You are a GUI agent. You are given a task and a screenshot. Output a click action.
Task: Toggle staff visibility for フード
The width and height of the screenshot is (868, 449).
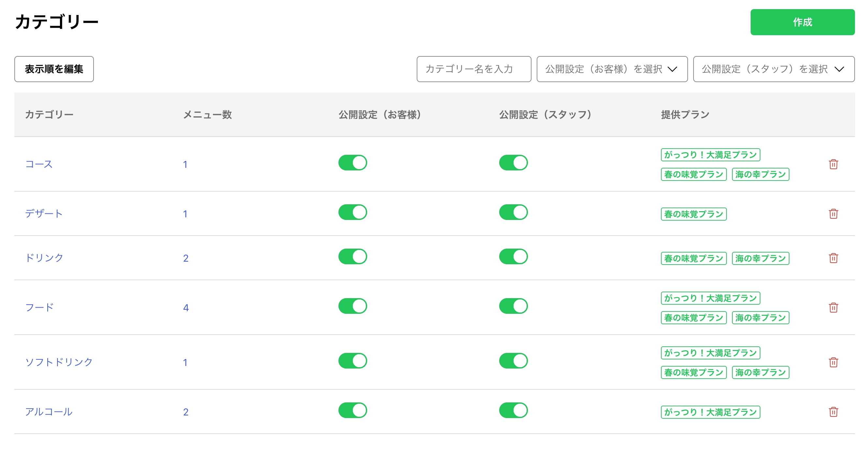pos(513,306)
